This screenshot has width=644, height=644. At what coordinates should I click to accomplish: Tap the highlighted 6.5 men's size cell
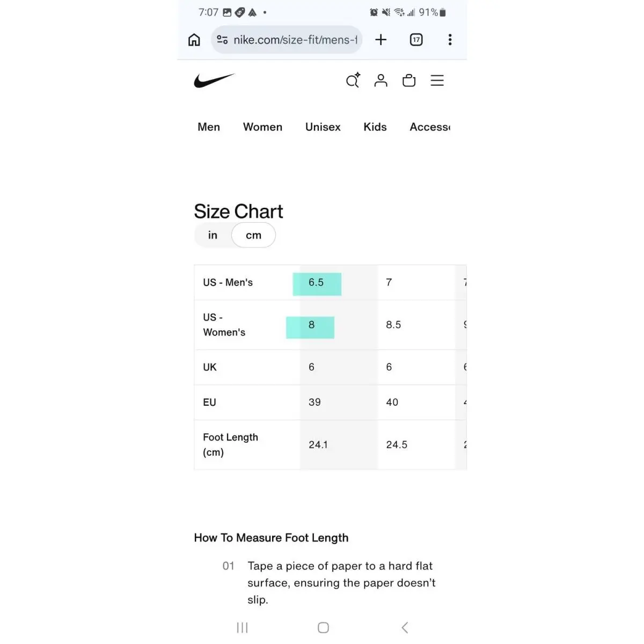[317, 283]
